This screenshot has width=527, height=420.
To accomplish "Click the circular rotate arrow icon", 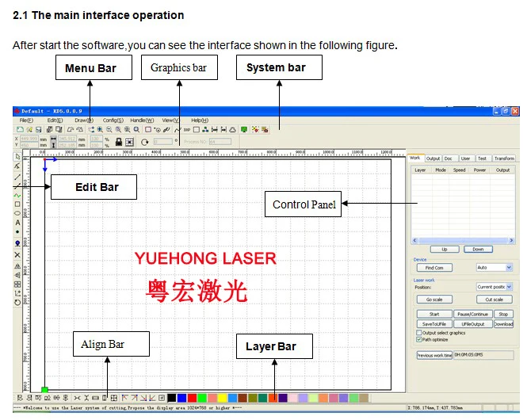I will 145,142.
